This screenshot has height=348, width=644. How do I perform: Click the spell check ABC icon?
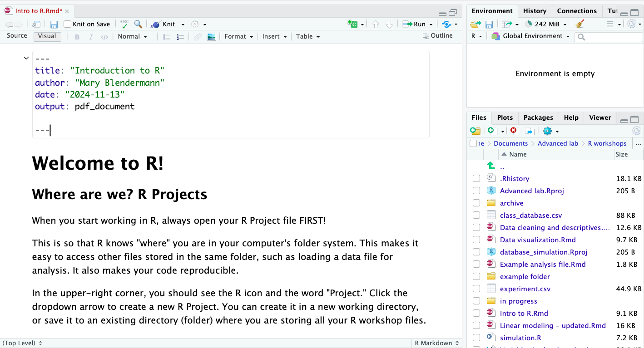click(124, 24)
